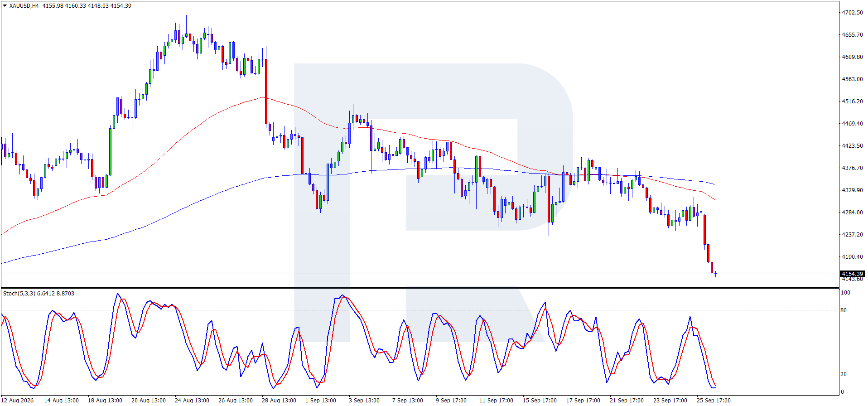Select the 17 Sep 17:00 time label

click(583, 401)
